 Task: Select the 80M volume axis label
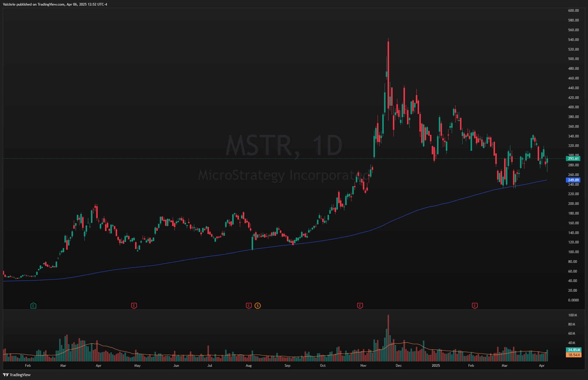click(x=572, y=324)
